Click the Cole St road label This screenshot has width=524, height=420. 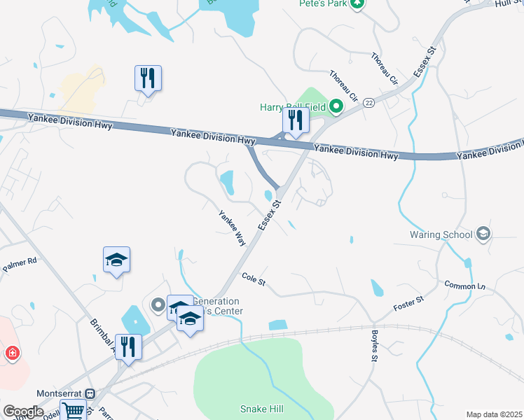254,279
